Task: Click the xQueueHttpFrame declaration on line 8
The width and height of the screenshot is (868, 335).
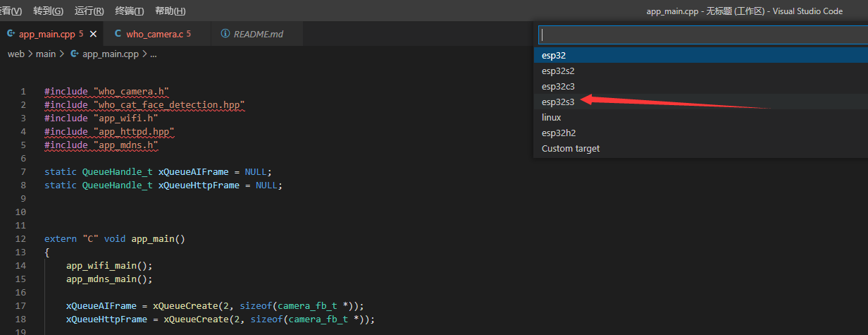Action: (204, 185)
